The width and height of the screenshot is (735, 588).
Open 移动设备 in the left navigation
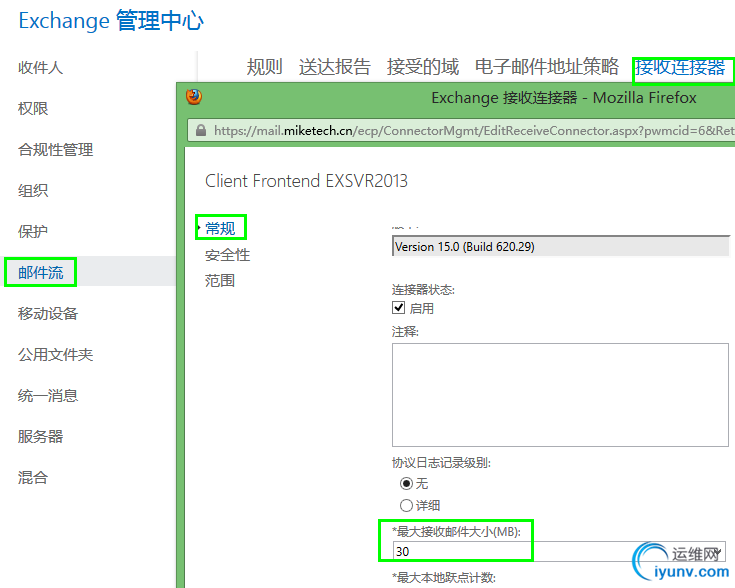[48, 313]
